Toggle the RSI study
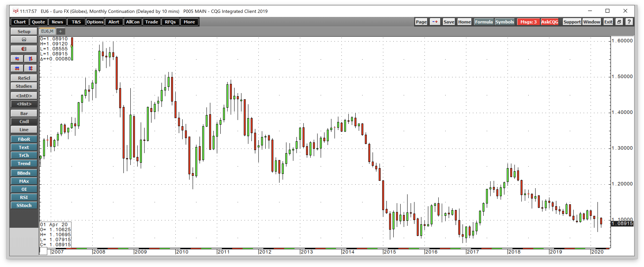Screen dimensions: 644x267 pos(24,197)
